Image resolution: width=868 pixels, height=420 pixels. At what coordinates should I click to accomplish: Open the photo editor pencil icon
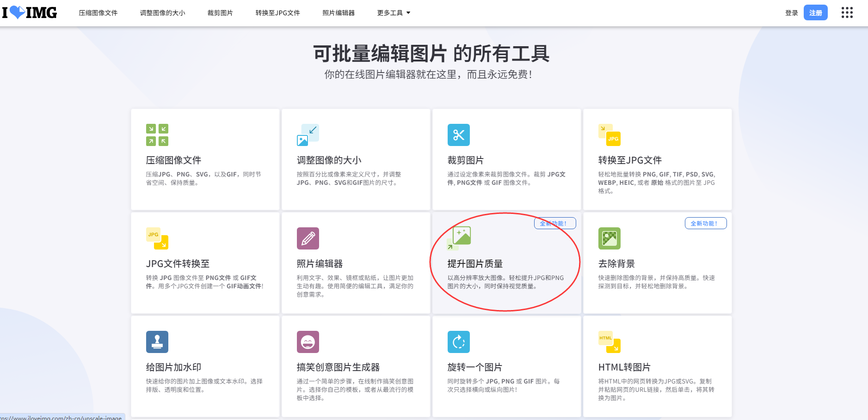coord(308,238)
